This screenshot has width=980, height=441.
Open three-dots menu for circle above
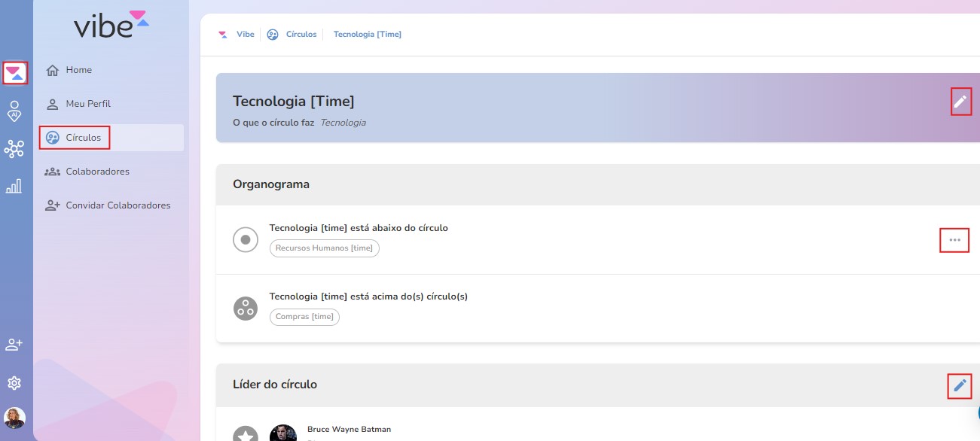pos(954,240)
